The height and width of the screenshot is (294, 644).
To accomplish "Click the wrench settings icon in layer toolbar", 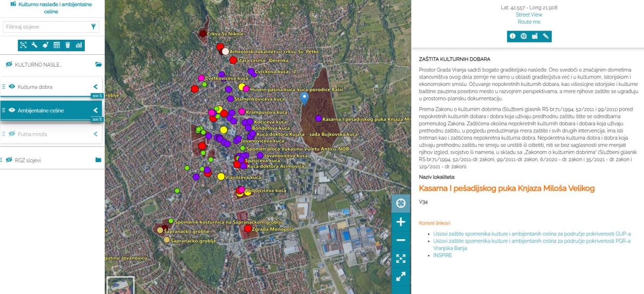I will click(x=34, y=45).
